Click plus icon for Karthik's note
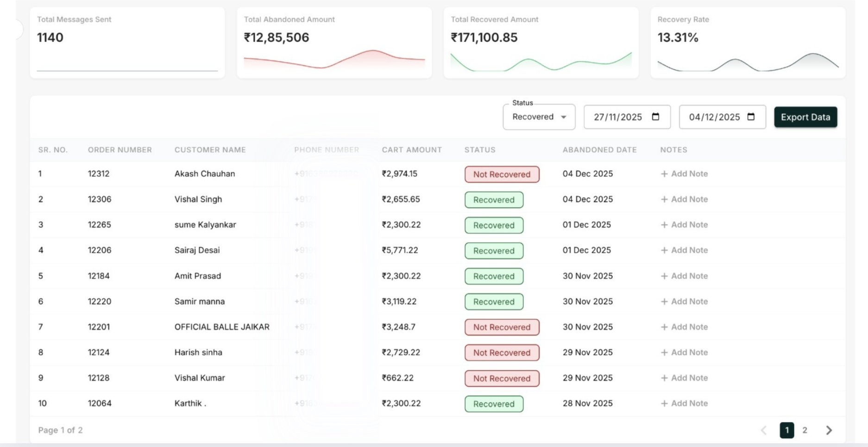Image resolution: width=868 pixels, height=447 pixels. coord(664,404)
